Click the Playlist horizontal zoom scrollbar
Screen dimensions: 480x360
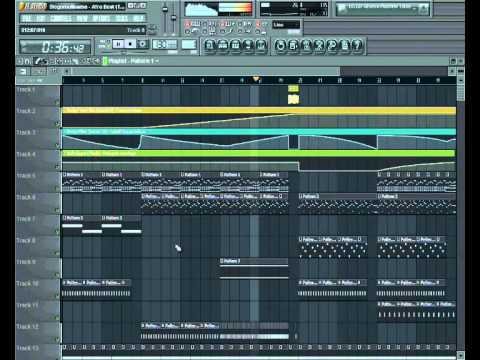tap(207, 71)
